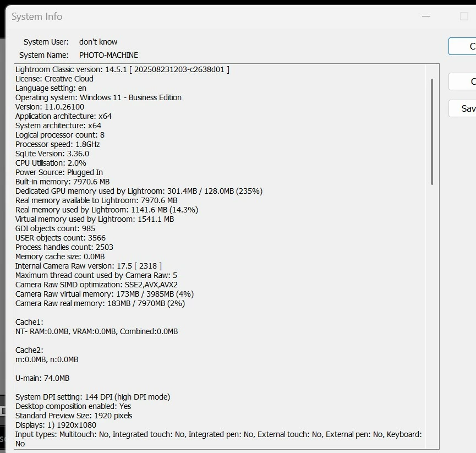
Task: Click the 'Camera Raw real memory' line
Action: (100, 303)
